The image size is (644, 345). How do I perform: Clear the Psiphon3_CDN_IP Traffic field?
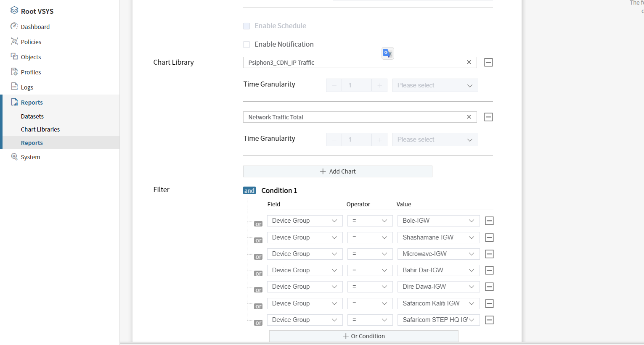pos(469,63)
